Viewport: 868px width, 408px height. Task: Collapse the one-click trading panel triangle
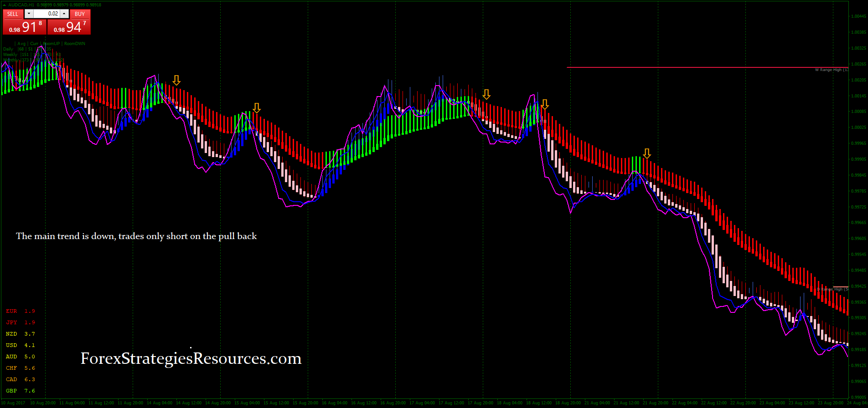(x=5, y=5)
